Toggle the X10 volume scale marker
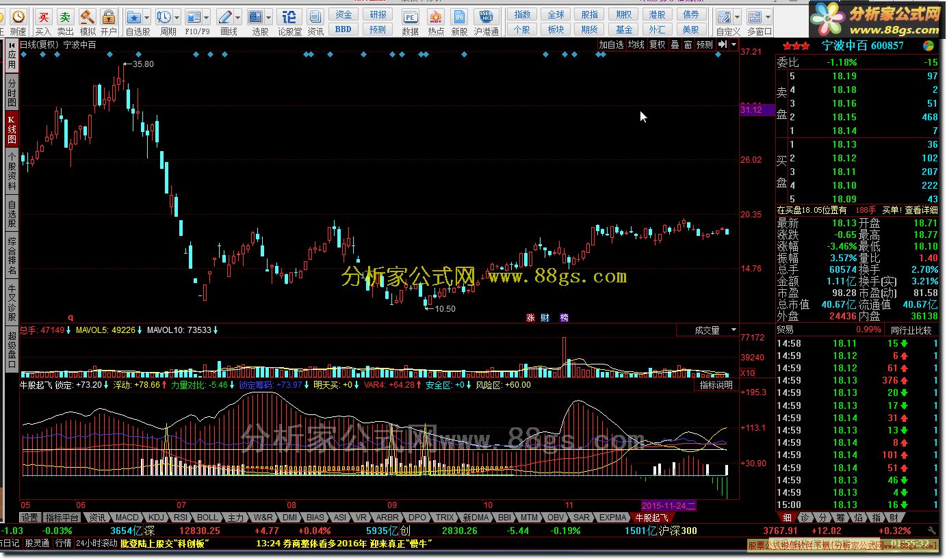 748,373
